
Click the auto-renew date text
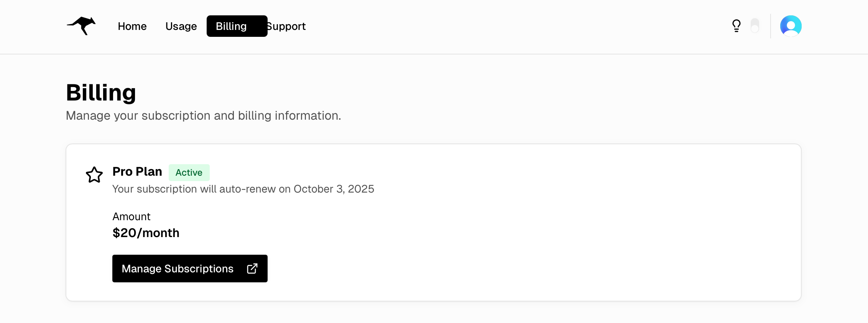(243, 189)
